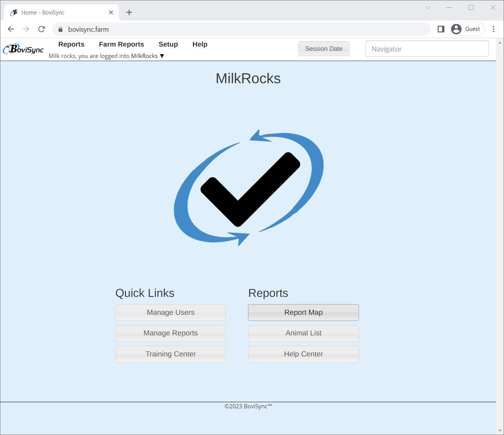Viewport: 504px width, 435px height.
Task: Click the MilkRocks page heading
Action: pyautogui.click(x=248, y=79)
